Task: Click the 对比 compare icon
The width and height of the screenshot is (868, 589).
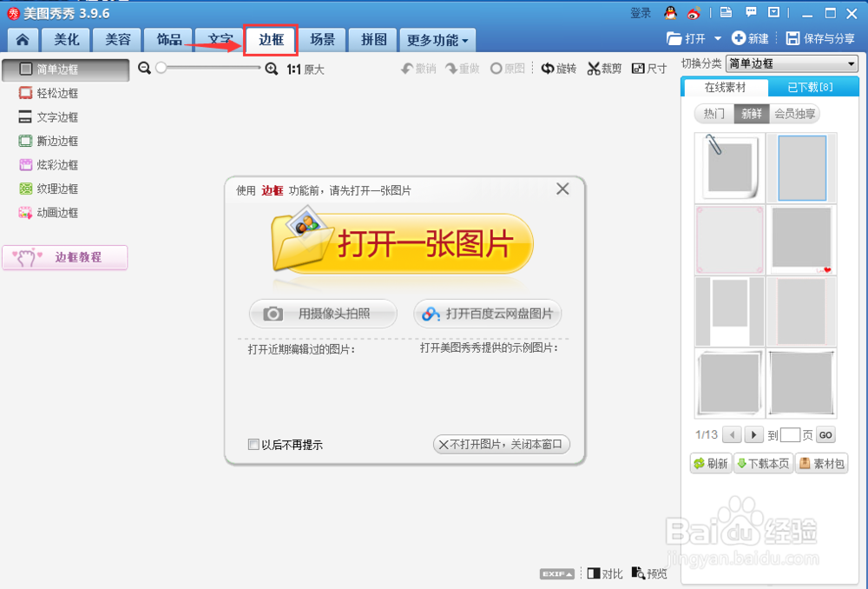Action: 604,573
